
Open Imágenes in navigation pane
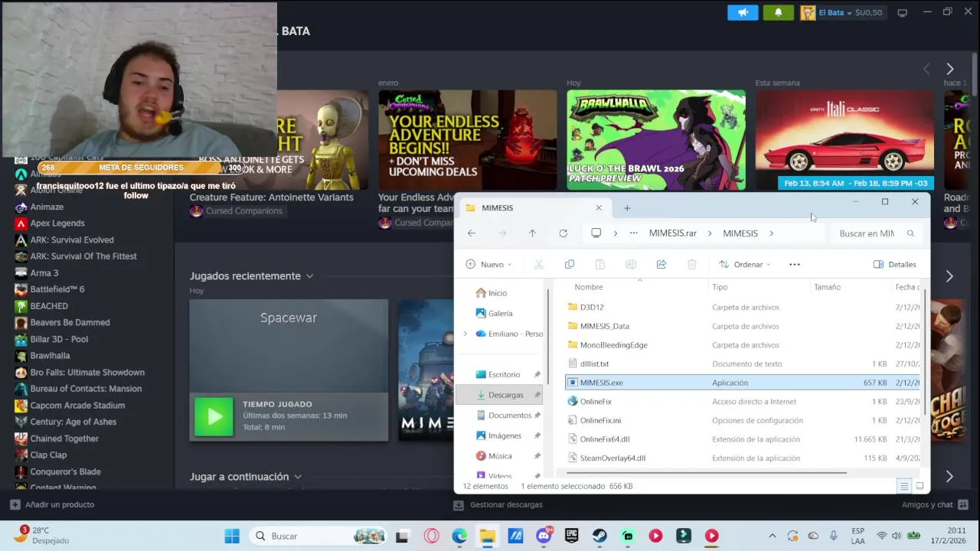pos(505,436)
